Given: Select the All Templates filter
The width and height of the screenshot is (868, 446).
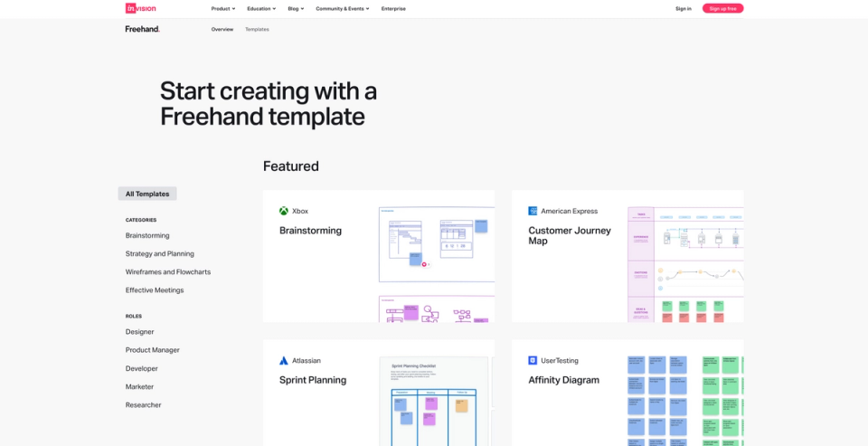Looking at the screenshot, I should (147, 194).
